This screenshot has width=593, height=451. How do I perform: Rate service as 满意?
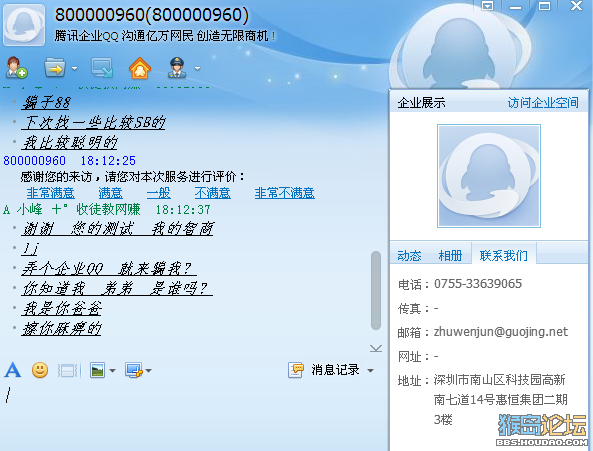pyautogui.click(x=110, y=193)
